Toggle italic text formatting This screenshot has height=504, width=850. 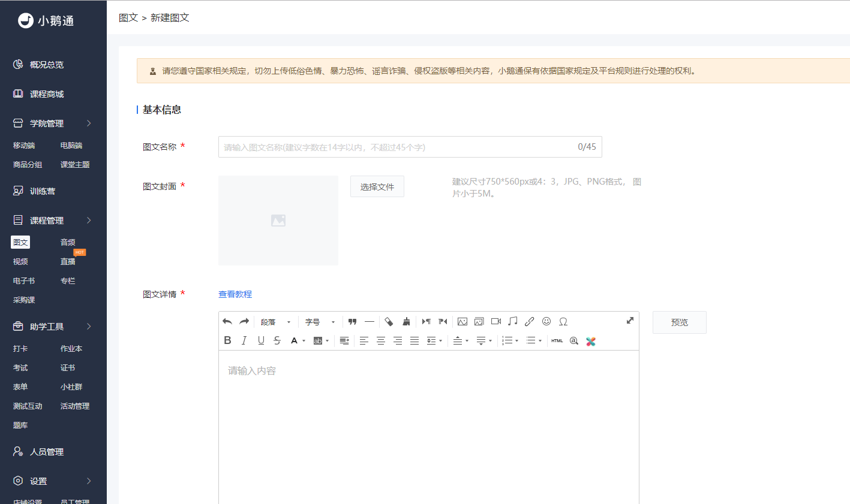[x=244, y=340]
